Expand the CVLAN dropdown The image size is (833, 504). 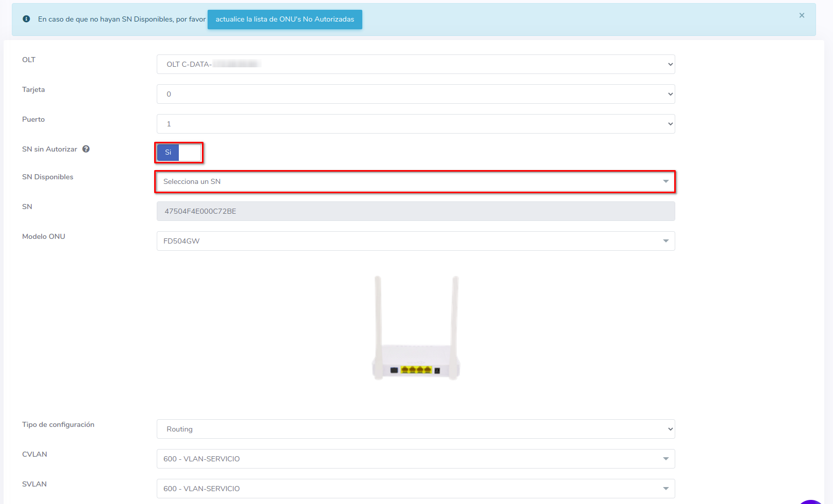pos(415,459)
